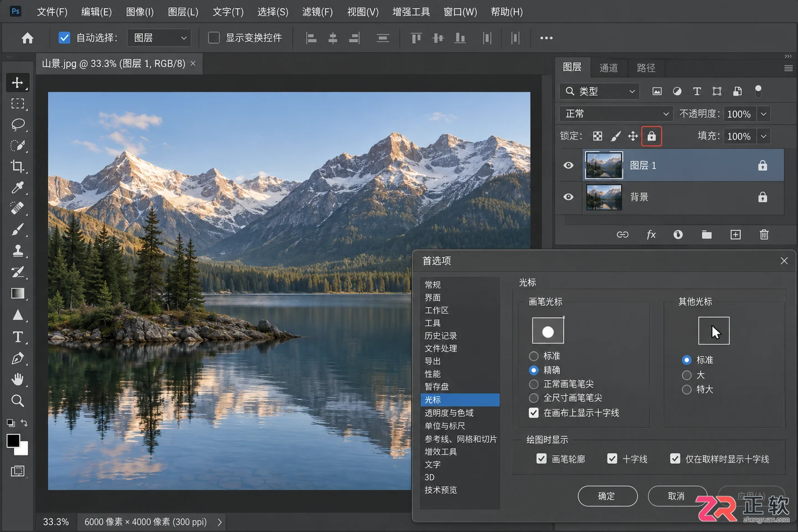This screenshot has height=532, width=798.
Task: Select the Horizontal Type tool
Action: (18, 336)
